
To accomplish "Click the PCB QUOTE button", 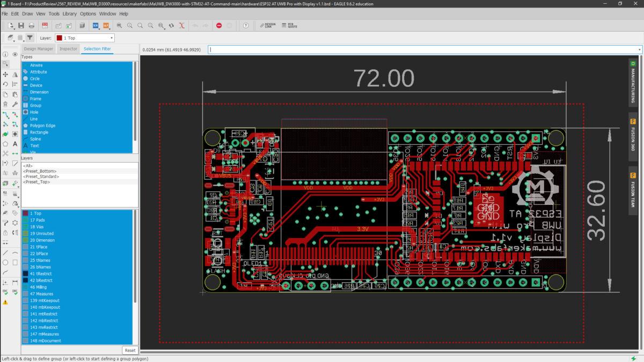I will tap(290, 25).
